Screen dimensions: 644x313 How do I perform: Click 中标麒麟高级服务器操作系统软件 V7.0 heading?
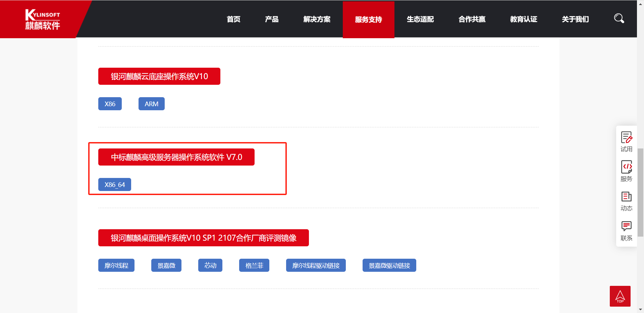coord(176,157)
